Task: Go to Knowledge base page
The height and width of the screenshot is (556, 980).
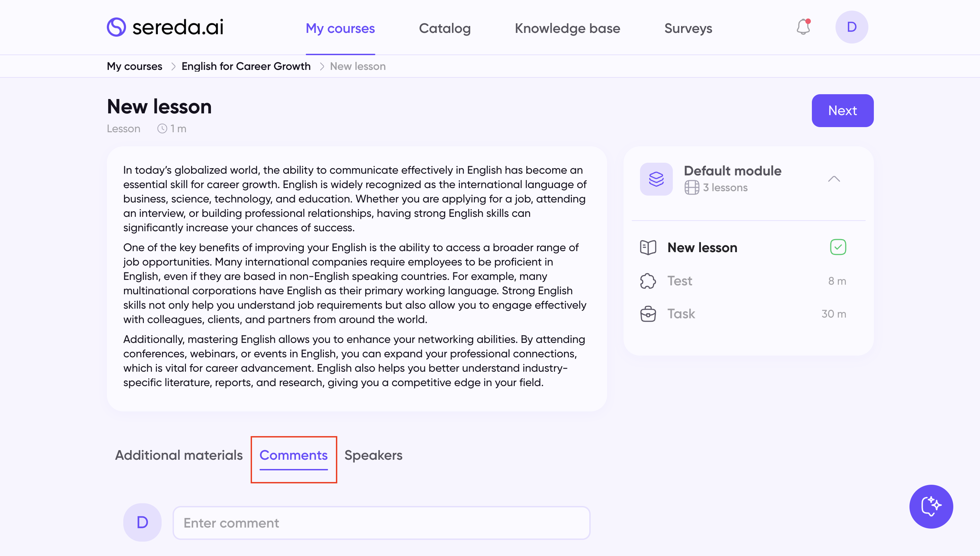Action: [x=567, y=28]
